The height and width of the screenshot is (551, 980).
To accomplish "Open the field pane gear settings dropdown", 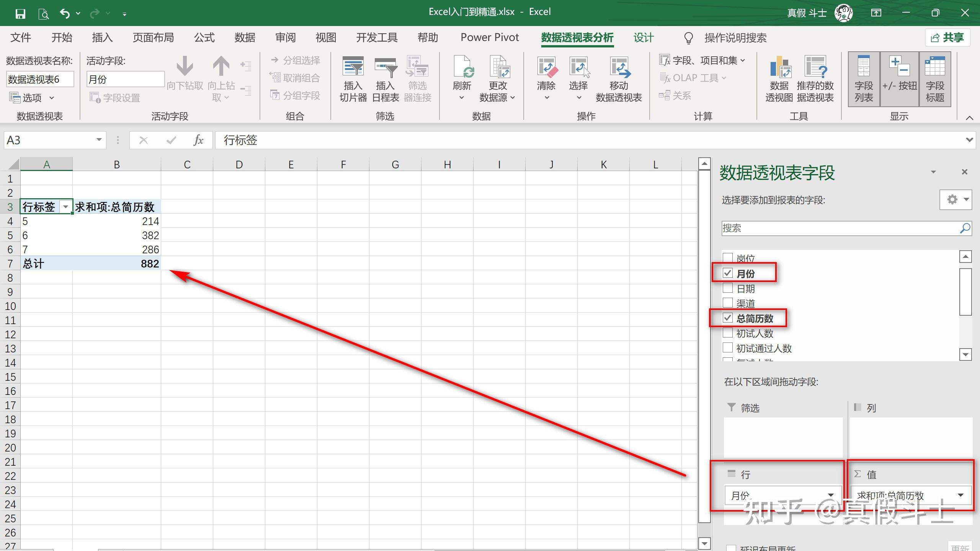I will [x=955, y=199].
